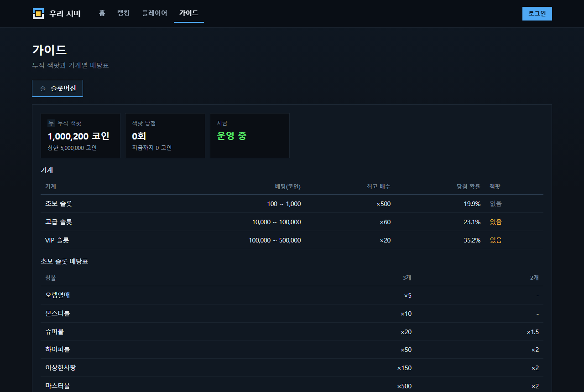The height and width of the screenshot is (392, 584).
Task: Click the 초보 슬롯 row name
Action: pyautogui.click(x=59, y=204)
